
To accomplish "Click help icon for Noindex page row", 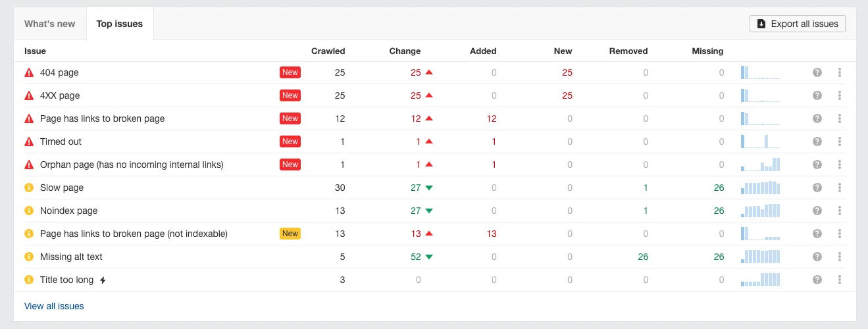I will tap(817, 211).
